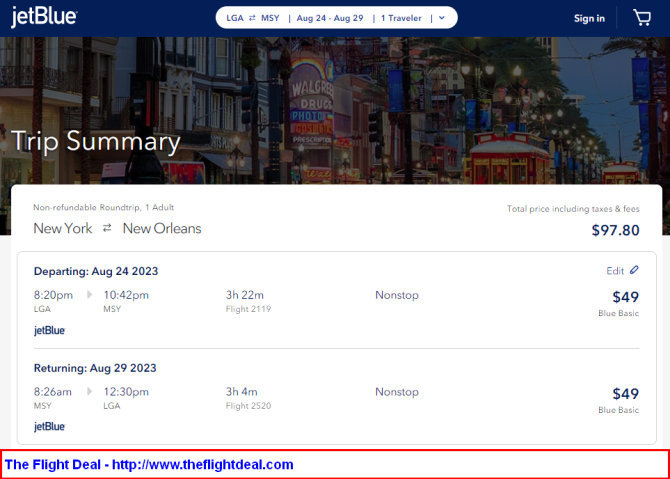
Task: Expand the search summary chevron dropdown
Action: click(x=442, y=18)
